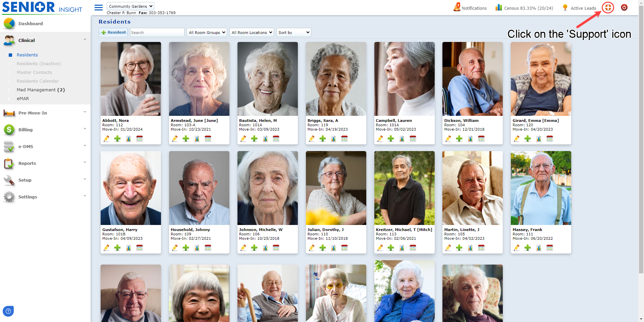The image size is (644, 322).
Task: Click calendar list icon under Briggs, Sara
Action: (x=344, y=139)
